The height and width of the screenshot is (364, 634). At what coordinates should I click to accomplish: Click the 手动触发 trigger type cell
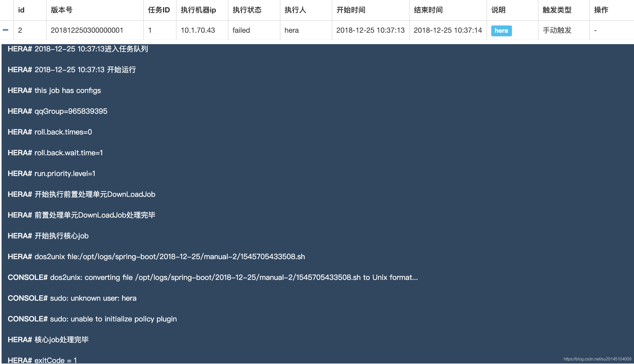tap(557, 30)
